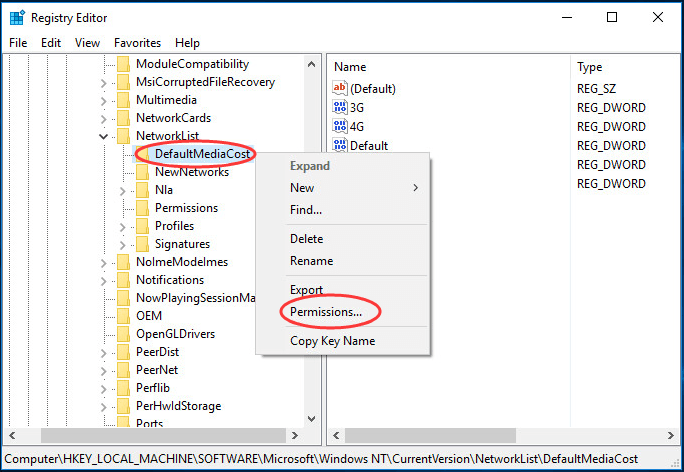
Task: Click the Name column header
Action: click(x=350, y=67)
